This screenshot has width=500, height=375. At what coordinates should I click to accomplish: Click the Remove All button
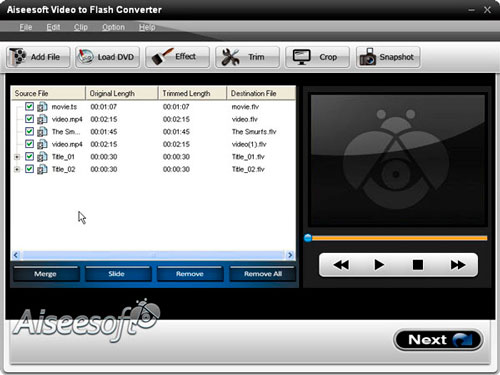[x=263, y=274]
